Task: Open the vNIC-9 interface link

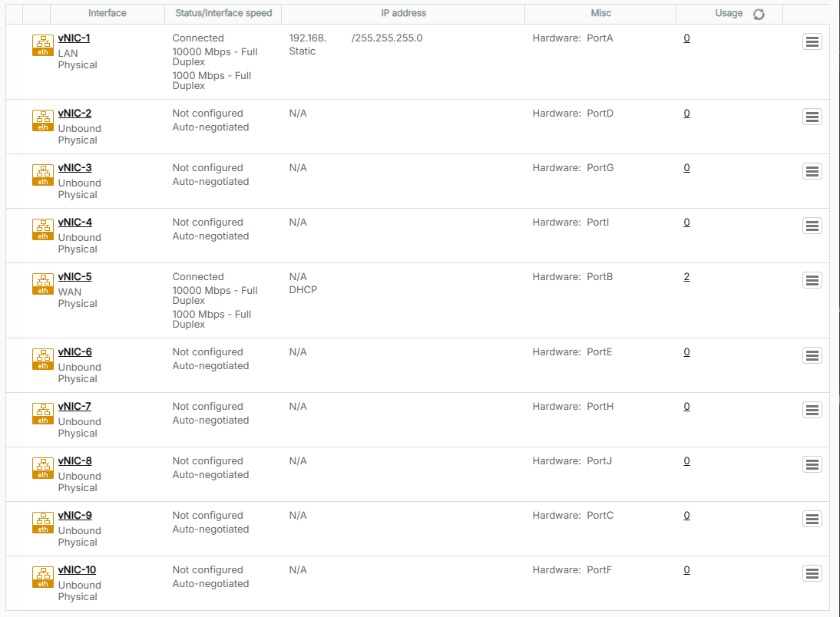Action: click(x=74, y=515)
